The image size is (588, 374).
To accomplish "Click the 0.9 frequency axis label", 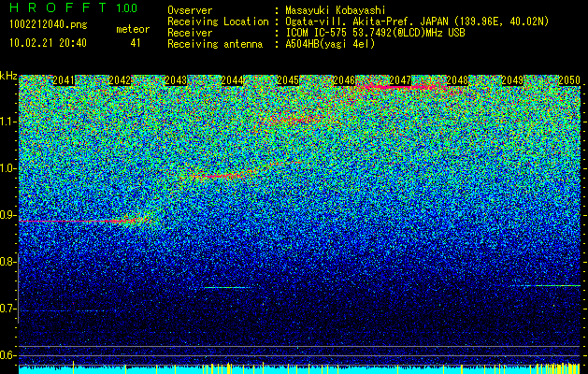I will [7, 215].
